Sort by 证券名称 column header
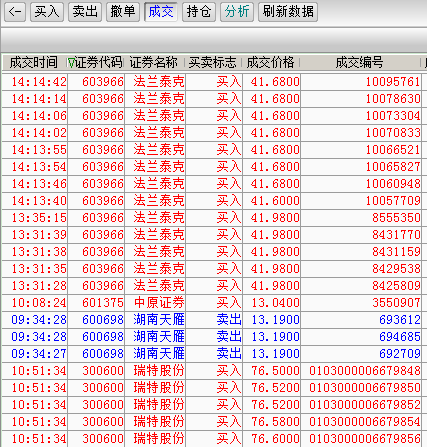The height and width of the screenshot is (447, 427). 154,62
